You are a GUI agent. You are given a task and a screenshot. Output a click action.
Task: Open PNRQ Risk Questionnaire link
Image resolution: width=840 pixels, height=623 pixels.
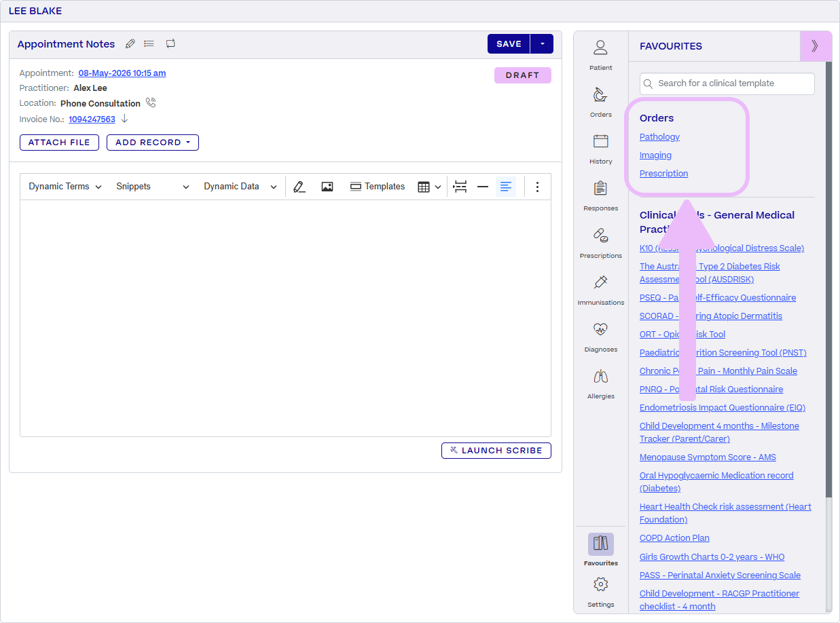(x=711, y=390)
